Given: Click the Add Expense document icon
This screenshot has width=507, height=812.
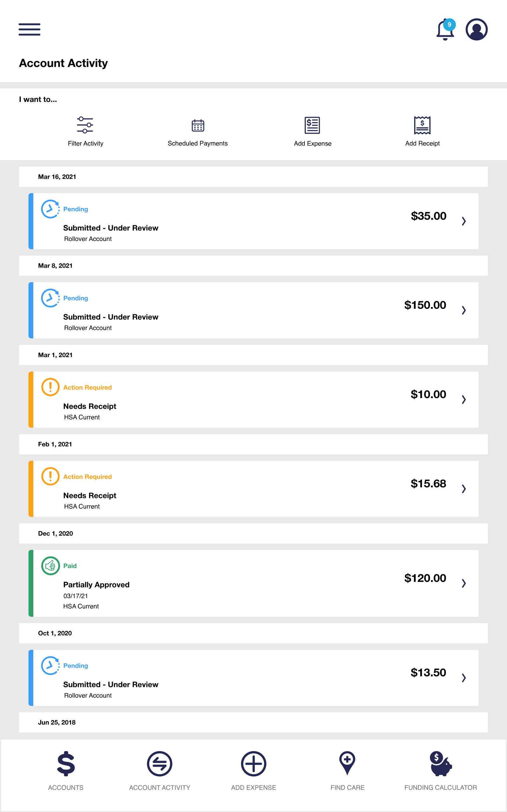Looking at the screenshot, I should 312,125.
